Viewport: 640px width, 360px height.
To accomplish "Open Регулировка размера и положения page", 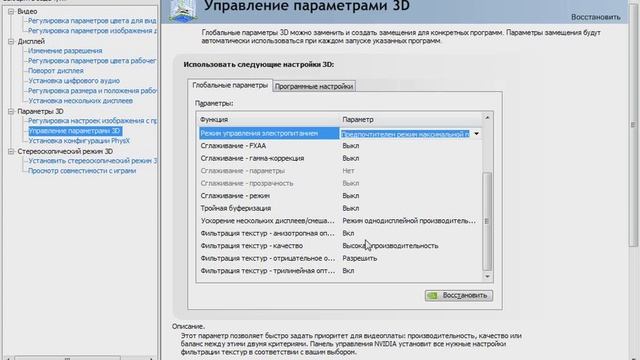I will click(x=92, y=91).
